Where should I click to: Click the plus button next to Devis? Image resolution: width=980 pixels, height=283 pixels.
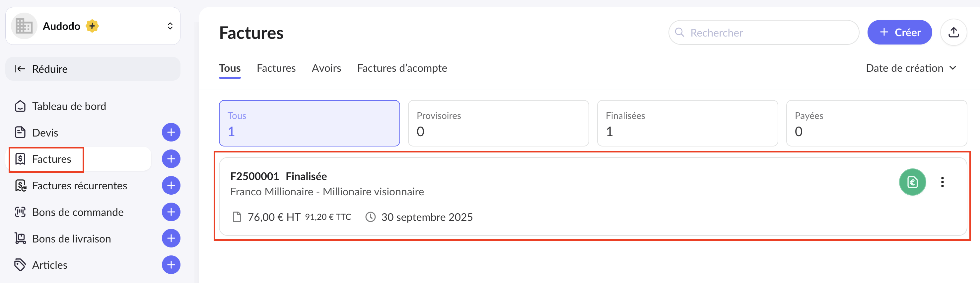tap(171, 132)
